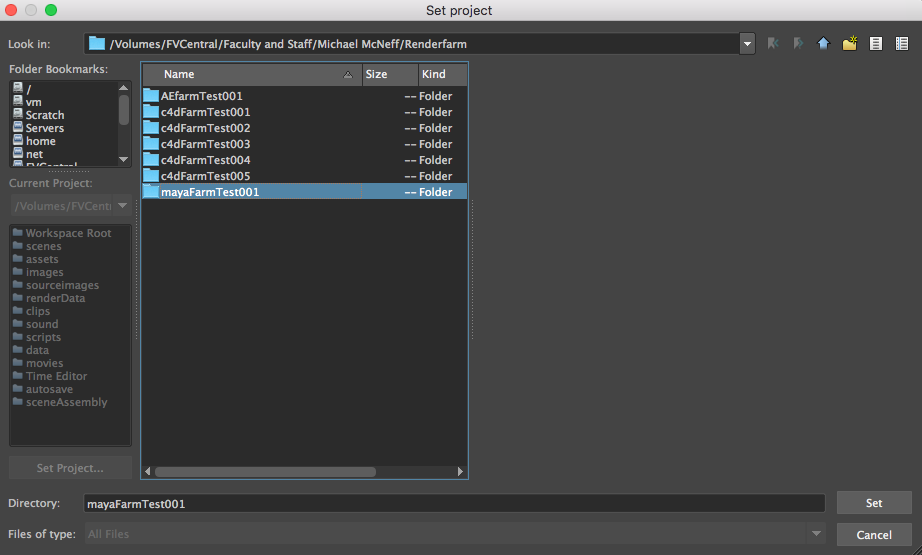Viewport: 922px width, 555px height.
Task: Click the images workspace folder
Action: pyautogui.click(x=38, y=272)
